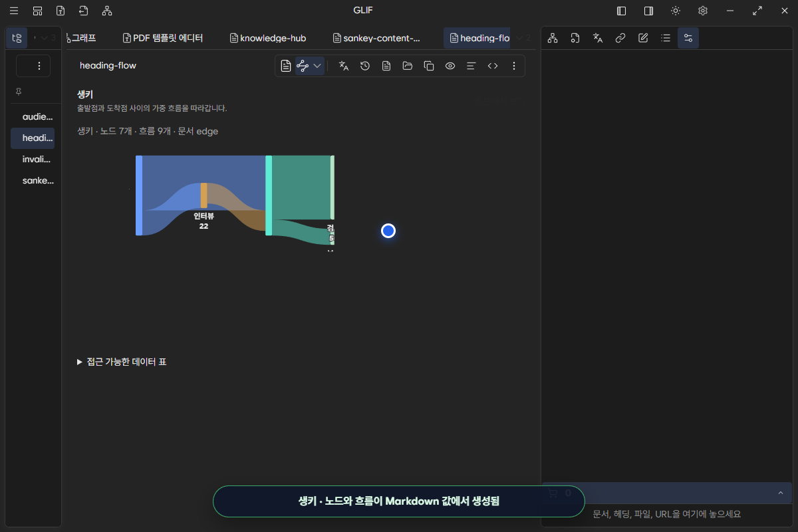This screenshot has width=798, height=532.
Task: Click the pin icon in left sidebar
Action: click(19, 92)
